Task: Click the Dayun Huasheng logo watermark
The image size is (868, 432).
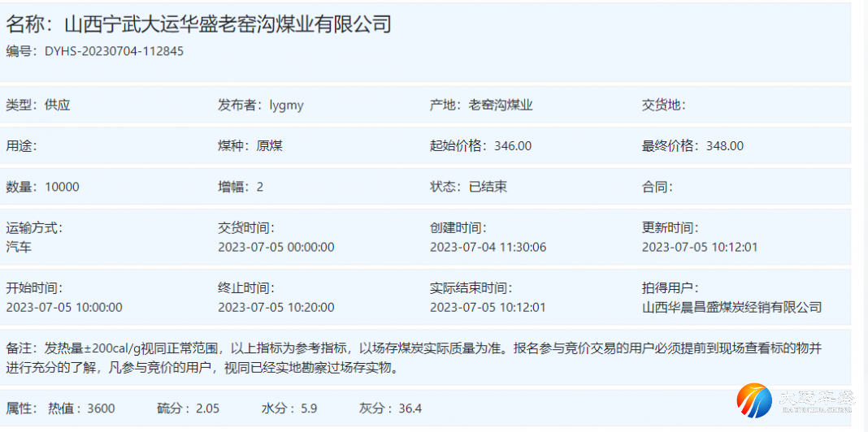Action: pos(796,400)
